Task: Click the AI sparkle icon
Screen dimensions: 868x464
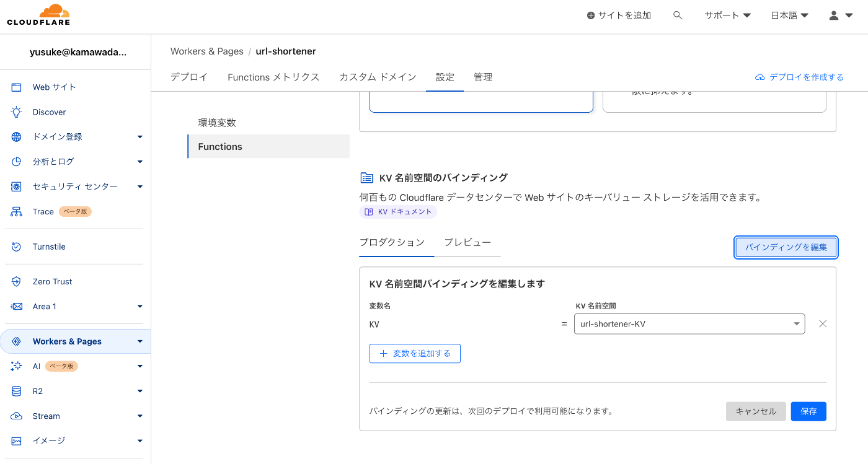Action: [17, 366]
